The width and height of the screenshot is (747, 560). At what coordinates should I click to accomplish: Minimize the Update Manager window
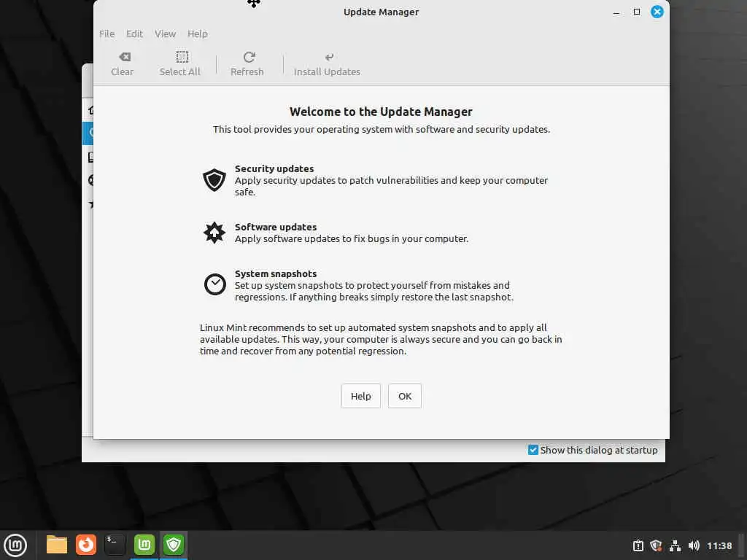coord(616,12)
